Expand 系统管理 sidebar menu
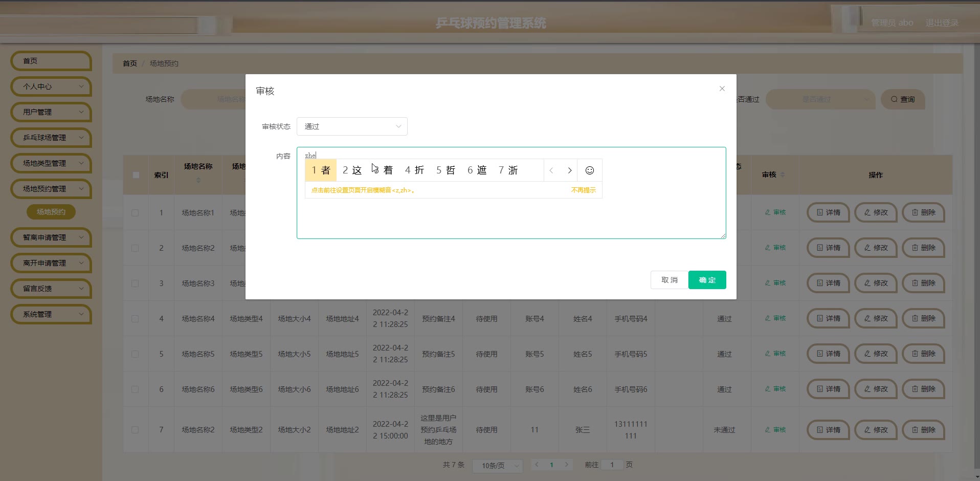This screenshot has height=481, width=980. (x=51, y=314)
